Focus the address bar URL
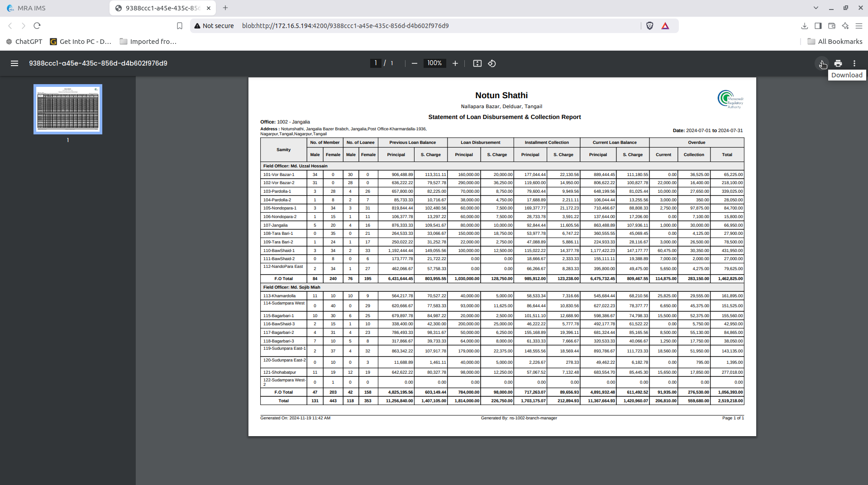The image size is (868, 485). tap(345, 26)
